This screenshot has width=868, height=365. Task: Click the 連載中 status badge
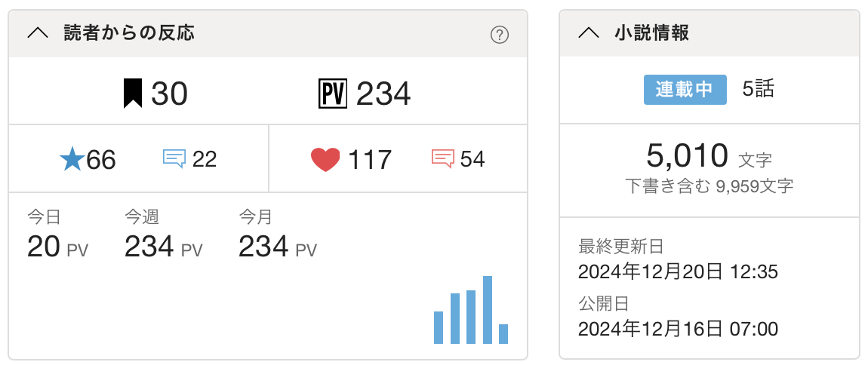click(x=685, y=89)
